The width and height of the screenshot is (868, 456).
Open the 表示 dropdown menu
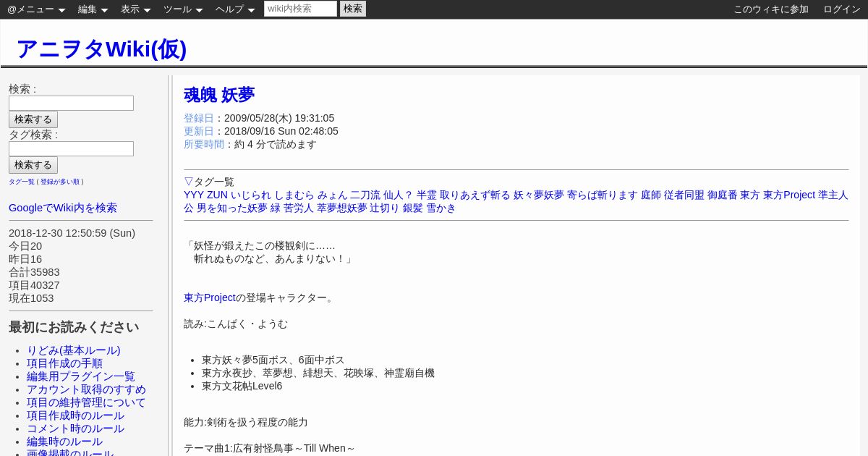click(x=135, y=9)
